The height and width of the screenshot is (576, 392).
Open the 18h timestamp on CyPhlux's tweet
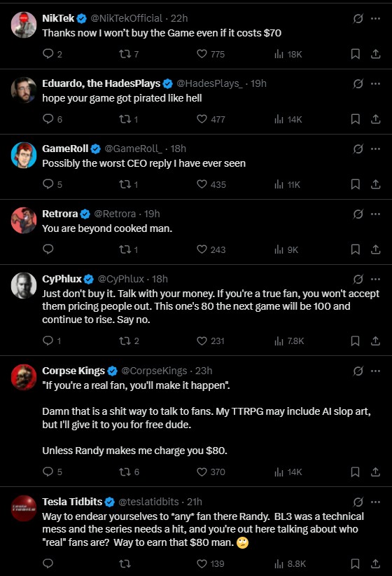coord(160,279)
